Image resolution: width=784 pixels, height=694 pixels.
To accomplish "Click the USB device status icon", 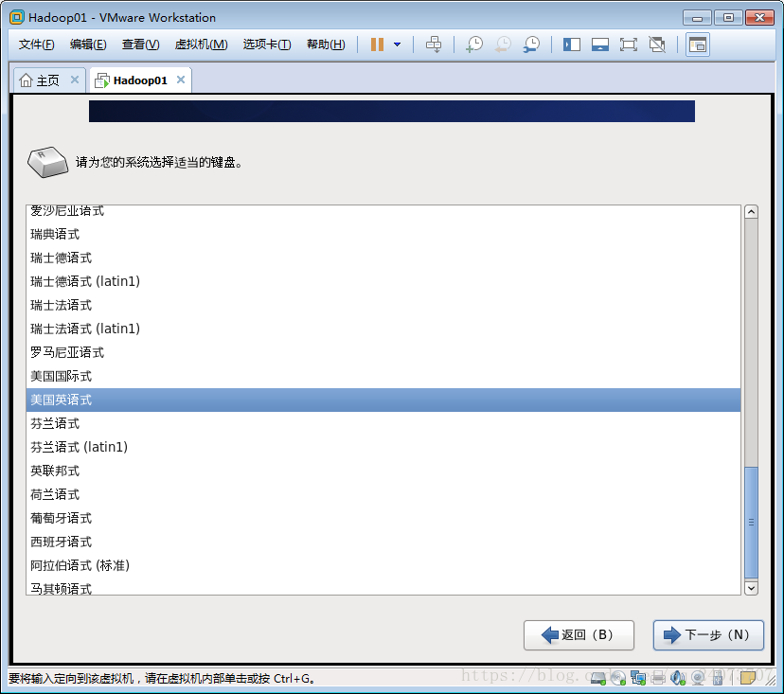I will click(x=718, y=678).
